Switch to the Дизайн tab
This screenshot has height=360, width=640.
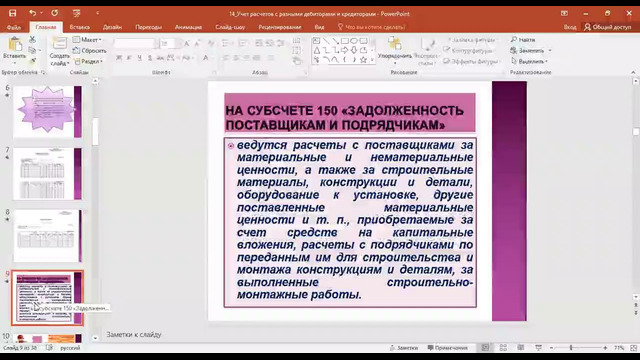(x=112, y=27)
